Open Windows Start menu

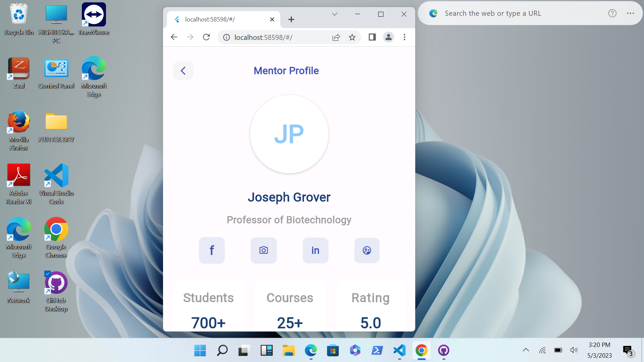click(x=200, y=351)
